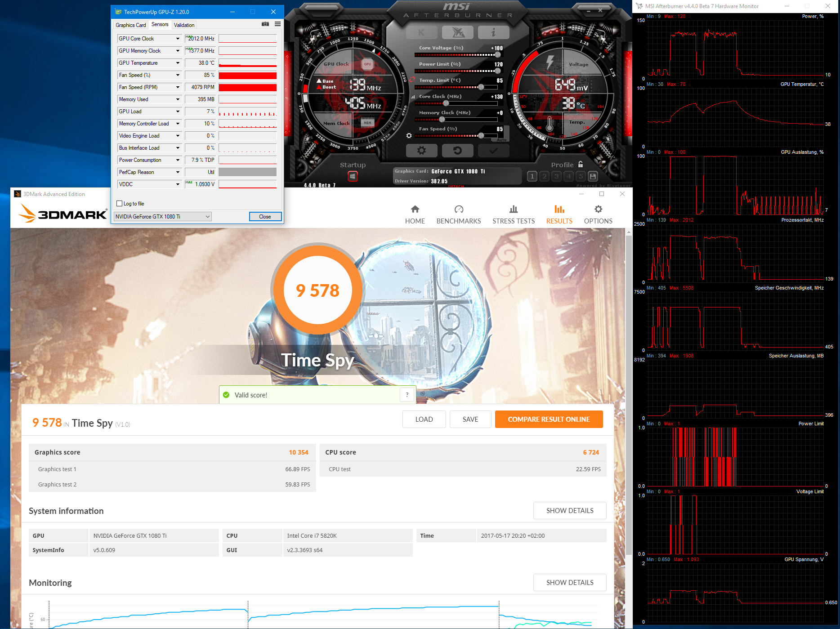The image size is (840, 629).
Task: Click the GPU chip icon in Afterburner gauge
Action: tap(367, 64)
